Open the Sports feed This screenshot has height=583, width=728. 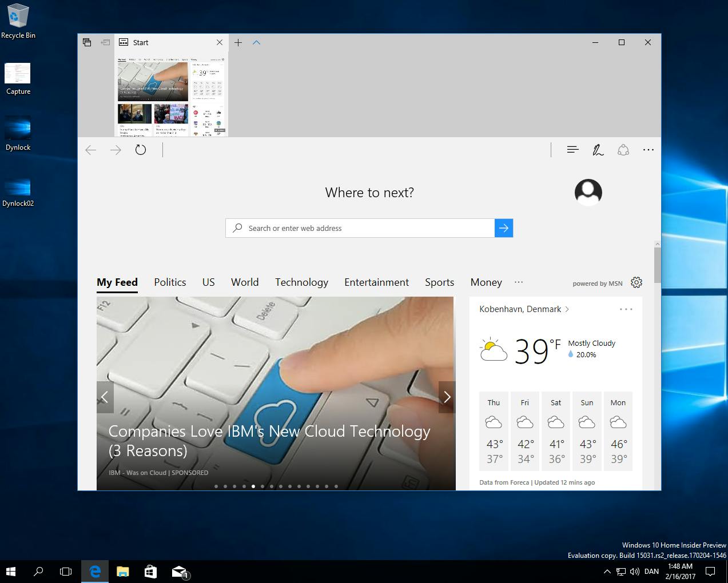coord(439,282)
